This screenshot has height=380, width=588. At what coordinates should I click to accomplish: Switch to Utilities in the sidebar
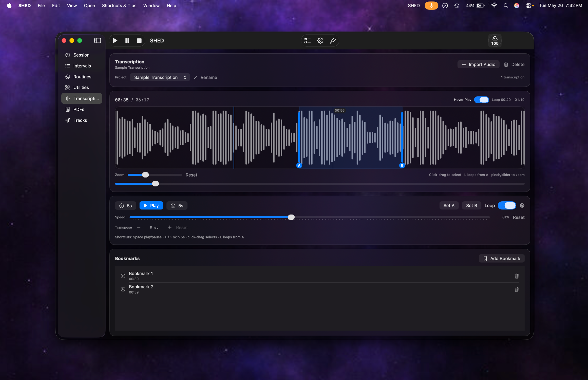(x=82, y=87)
